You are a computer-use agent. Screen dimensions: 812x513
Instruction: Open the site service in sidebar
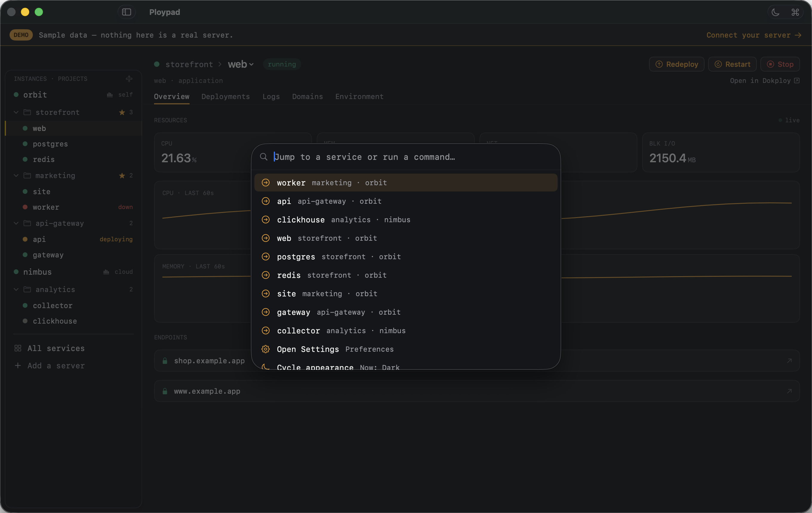pos(73,192)
